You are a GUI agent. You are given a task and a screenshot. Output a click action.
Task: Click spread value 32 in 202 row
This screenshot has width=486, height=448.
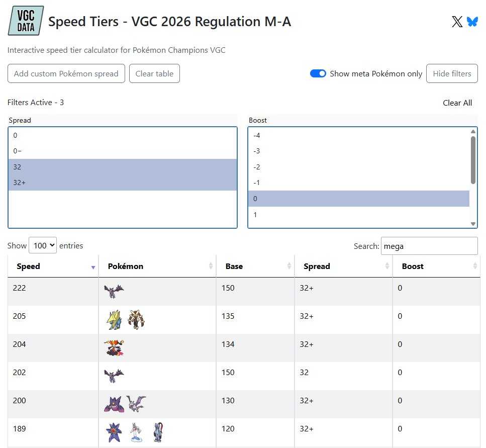pos(304,373)
